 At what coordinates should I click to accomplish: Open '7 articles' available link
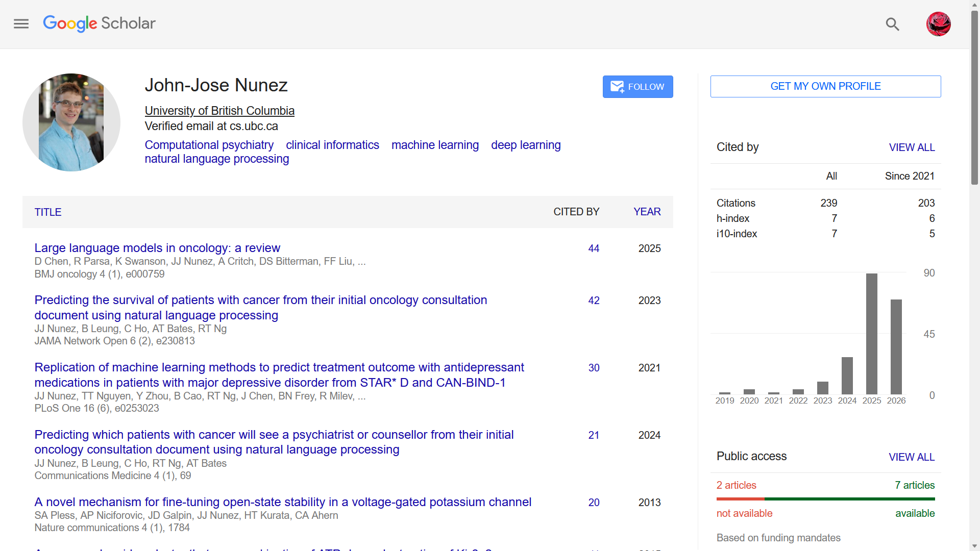point(915,485)
